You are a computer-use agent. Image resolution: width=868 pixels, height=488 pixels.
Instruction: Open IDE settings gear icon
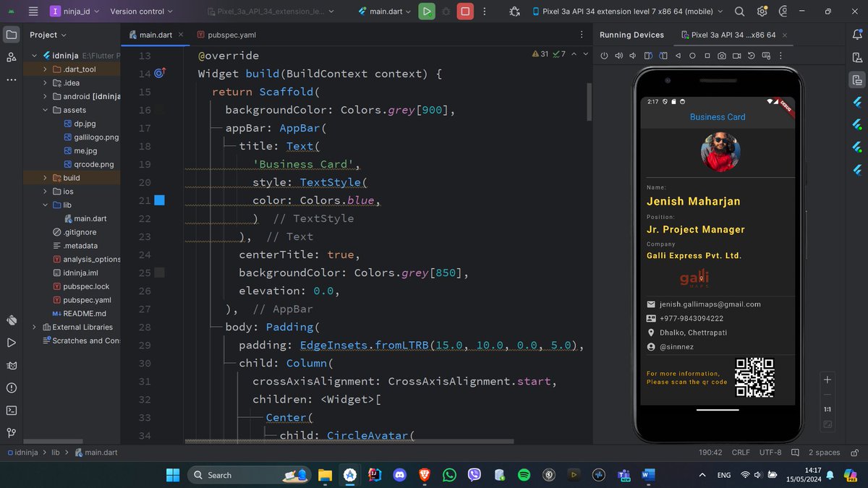[762, 12]
